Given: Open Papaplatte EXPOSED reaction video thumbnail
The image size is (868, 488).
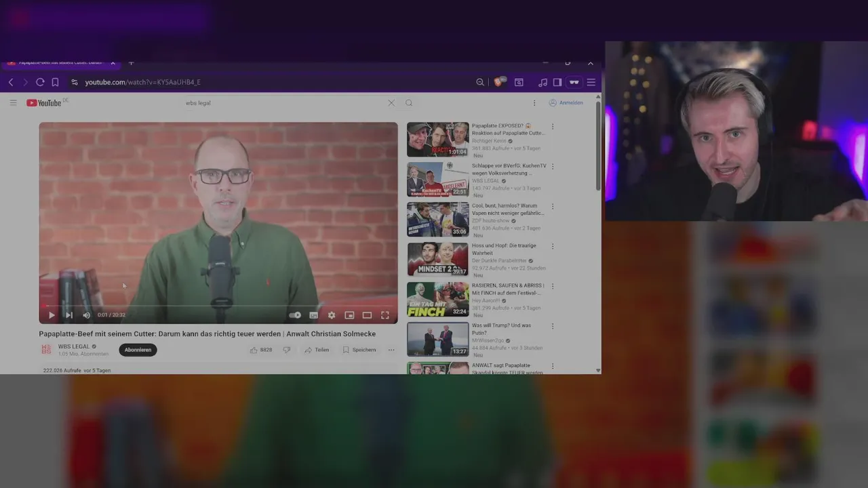Looking at the screenshot, I should click(x=437, y=140).
